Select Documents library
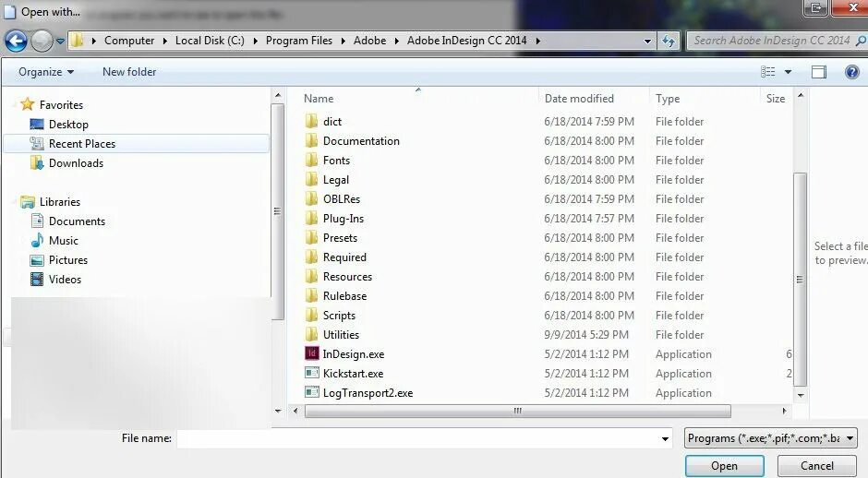This screenshot has width=868, height=478. coord(77,221)
